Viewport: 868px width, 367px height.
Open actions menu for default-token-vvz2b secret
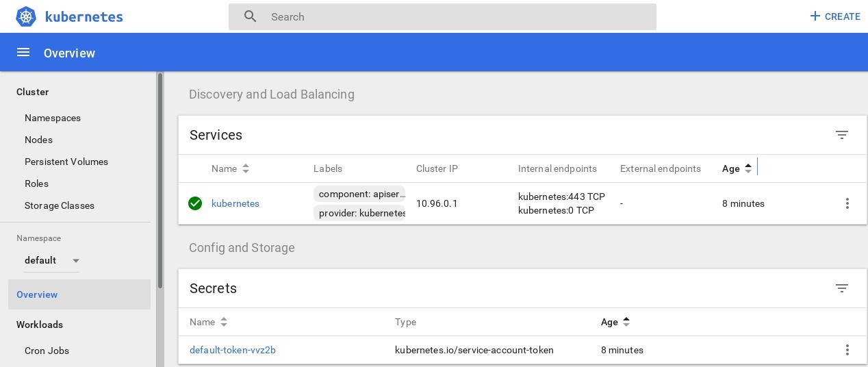pos(847,350)
